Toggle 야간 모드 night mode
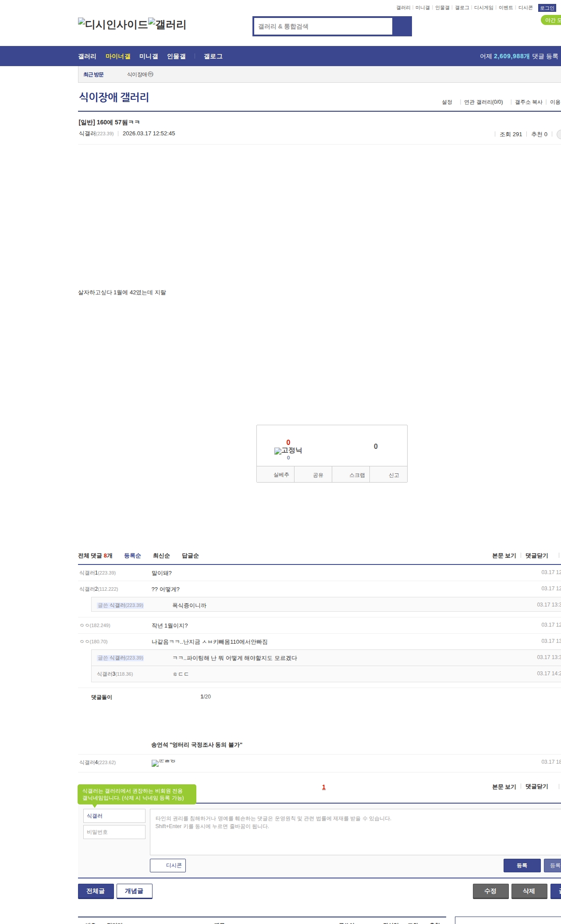This screenshot has height=924, width=561. coord(551,20)
